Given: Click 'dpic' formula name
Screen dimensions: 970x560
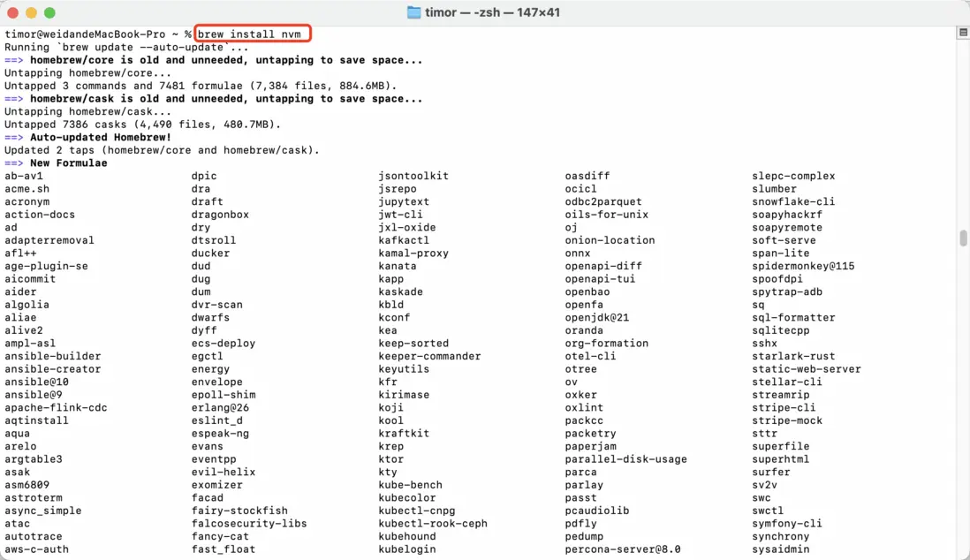Looking at the screenshot, I should click(204, 177).
